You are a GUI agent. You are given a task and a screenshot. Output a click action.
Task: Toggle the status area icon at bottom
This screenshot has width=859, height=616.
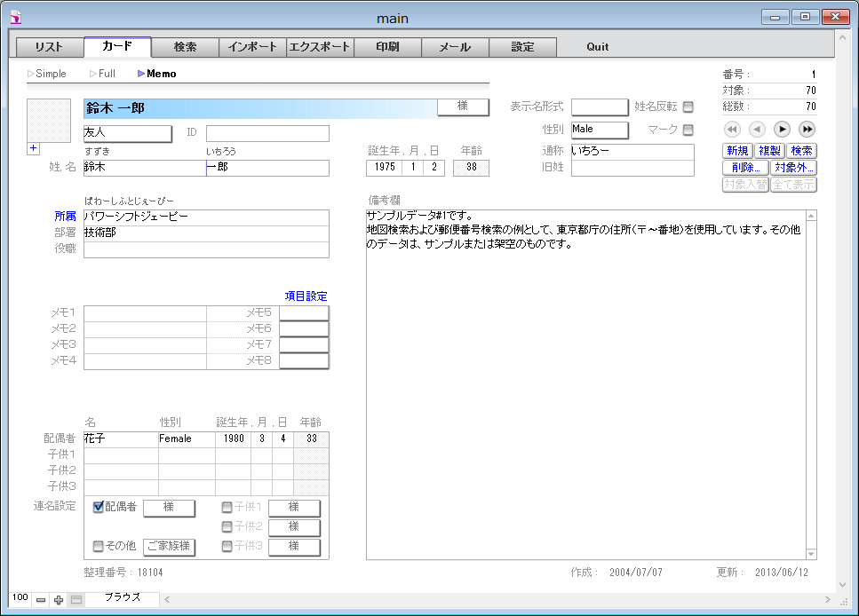[x=76, y=600]
